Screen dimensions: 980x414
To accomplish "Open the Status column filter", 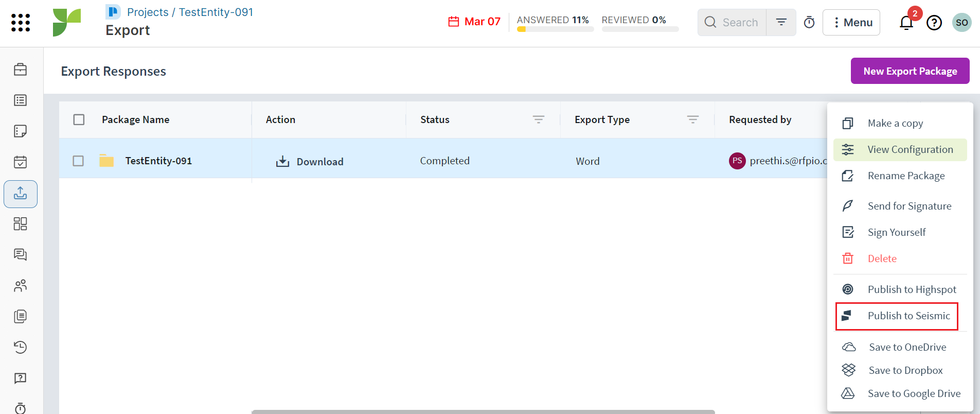I will coord(539,119).
